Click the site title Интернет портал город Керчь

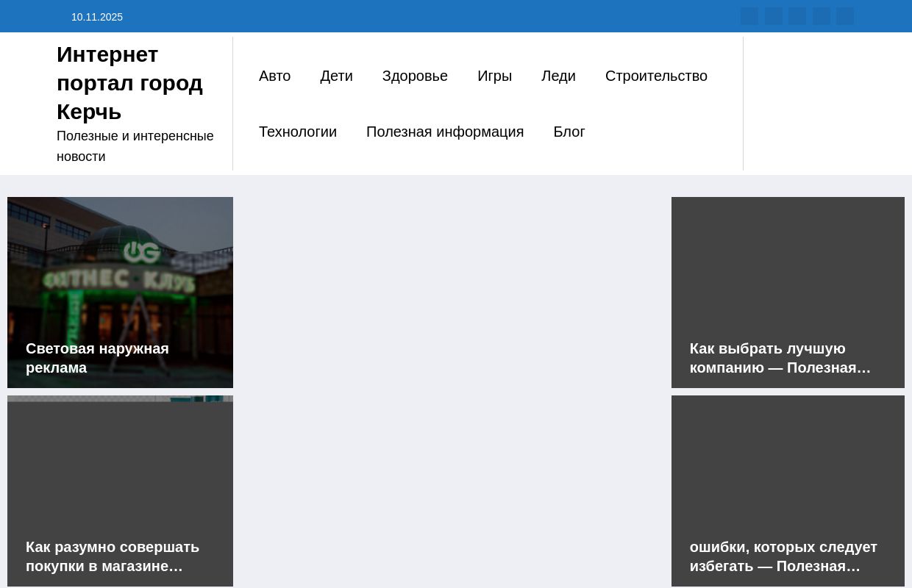[129, 82]
